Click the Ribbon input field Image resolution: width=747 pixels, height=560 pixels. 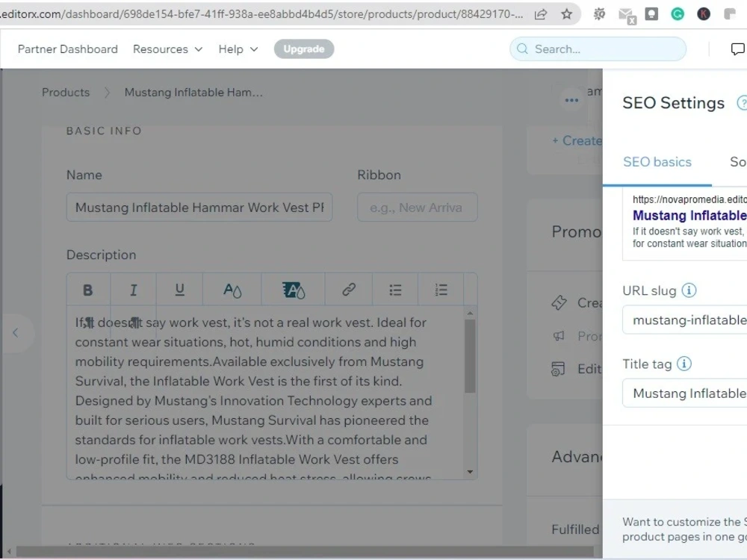[418, 207]
